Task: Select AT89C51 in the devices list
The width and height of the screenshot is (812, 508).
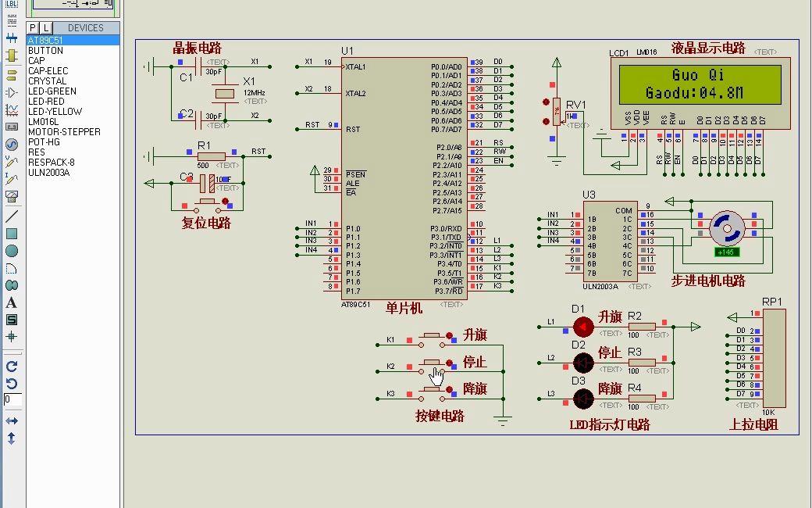Action: coord(73,41)
